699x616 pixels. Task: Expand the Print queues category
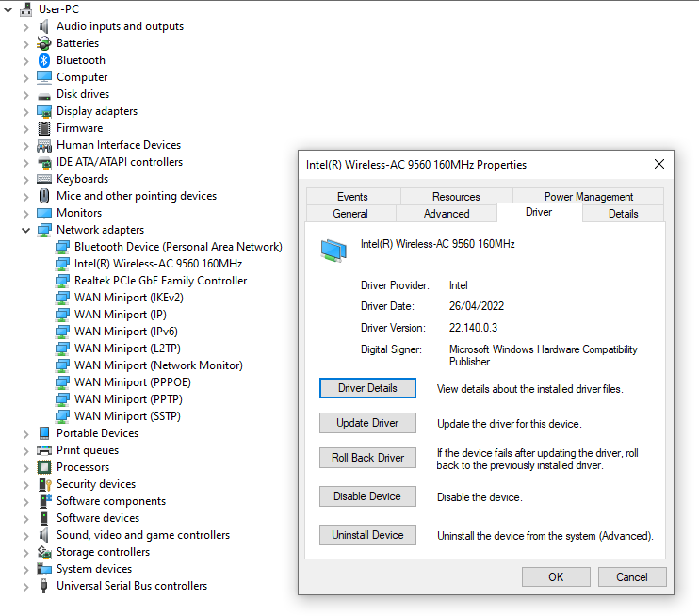tap(25, 450)
